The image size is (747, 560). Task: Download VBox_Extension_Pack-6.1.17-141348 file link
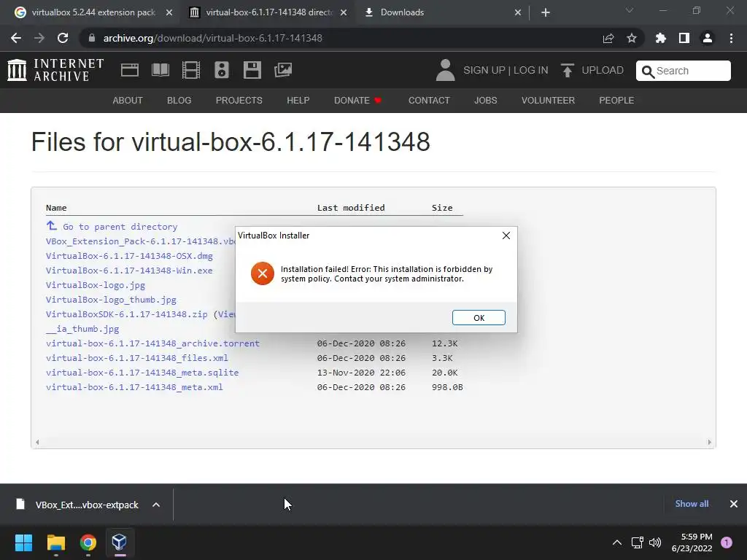click(141, 241)
